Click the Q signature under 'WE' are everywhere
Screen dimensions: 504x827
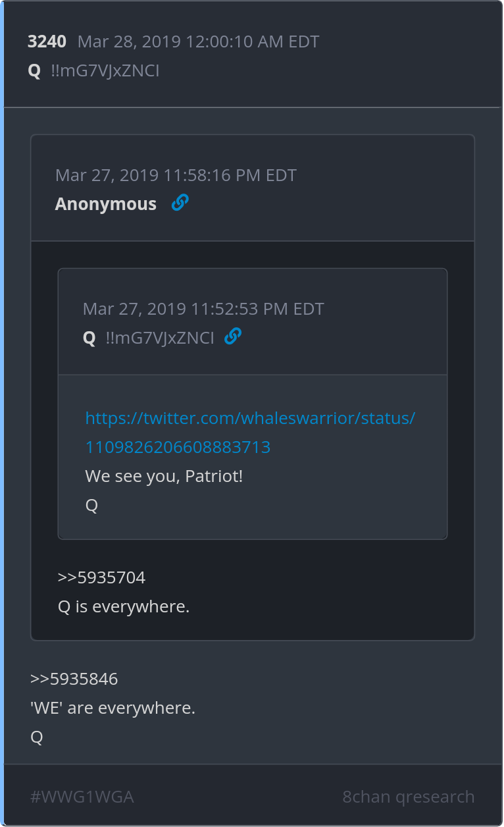click(x=37, y=737)
